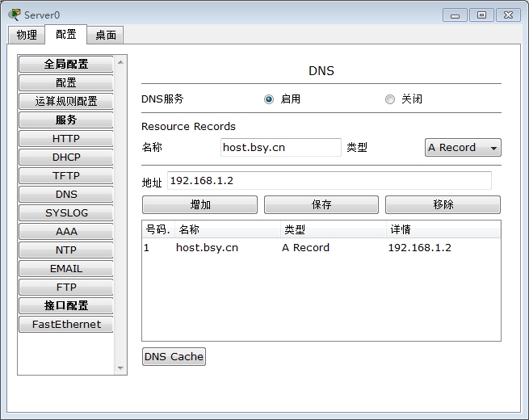Click the 名称 input field
This screenshot has width=529, height=420.
tap(280, 148)
